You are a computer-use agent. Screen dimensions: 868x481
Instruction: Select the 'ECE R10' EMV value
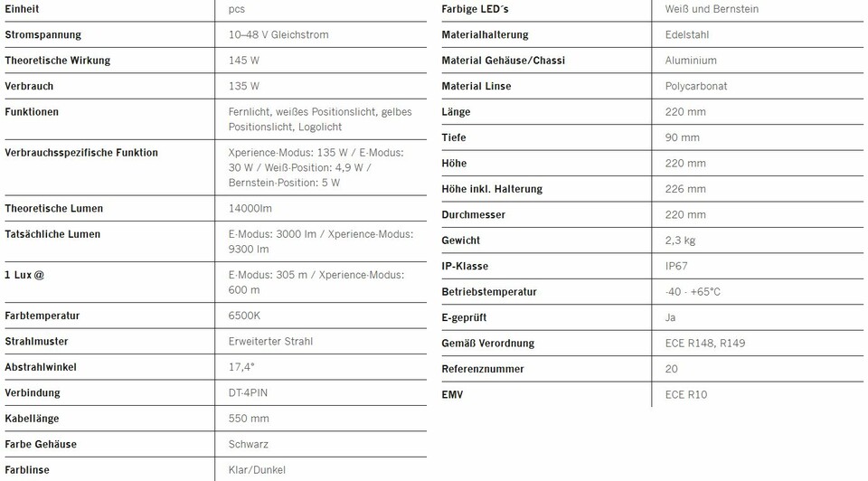[686, 394]
